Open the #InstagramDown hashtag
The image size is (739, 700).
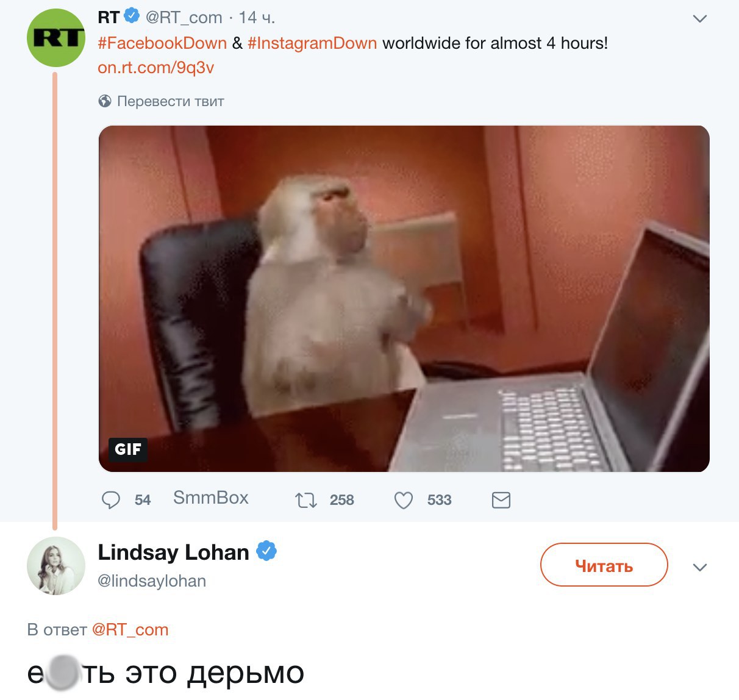[x=312, y=43]
